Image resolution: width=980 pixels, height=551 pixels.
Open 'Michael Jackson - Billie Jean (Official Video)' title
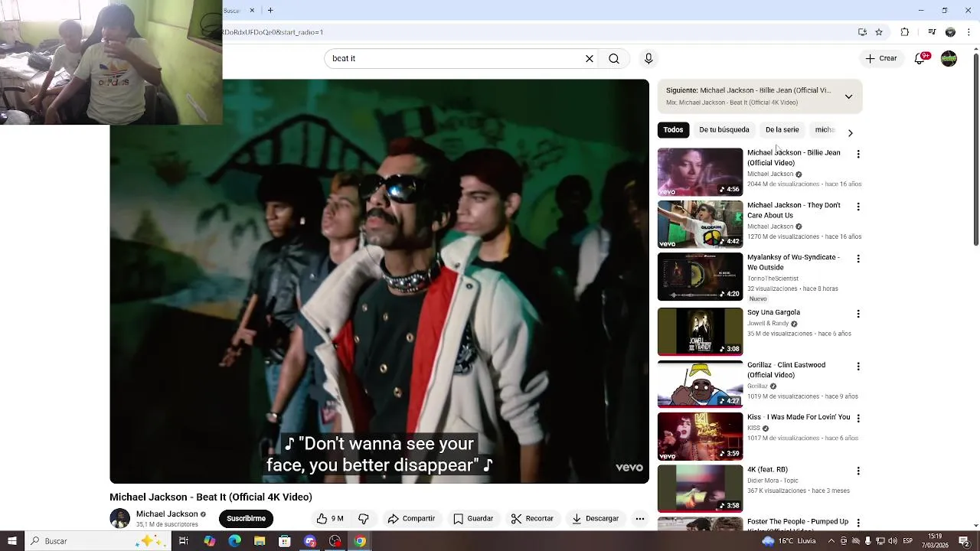(x=793, y=158)
